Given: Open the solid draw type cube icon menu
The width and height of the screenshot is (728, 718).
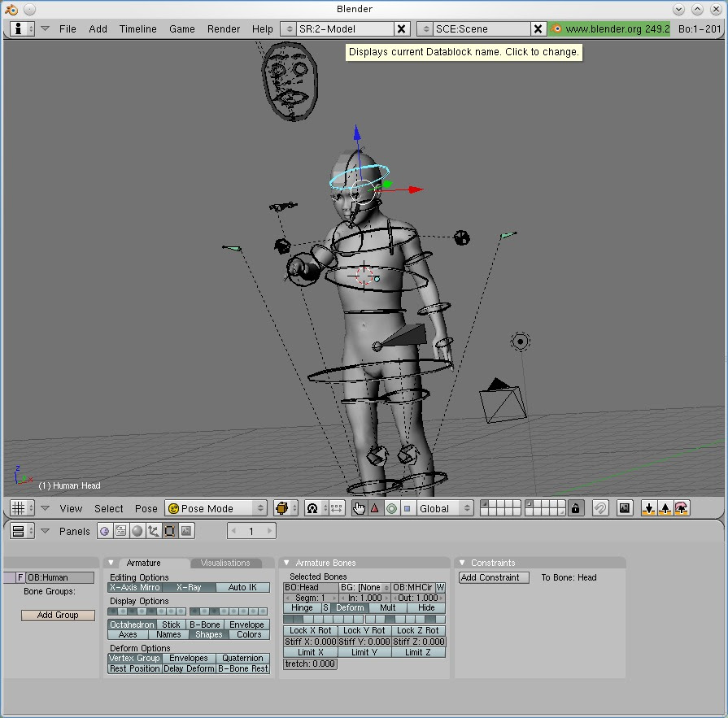Looking at the screenshot, I should pyautogui.click(x=286, y=509).
